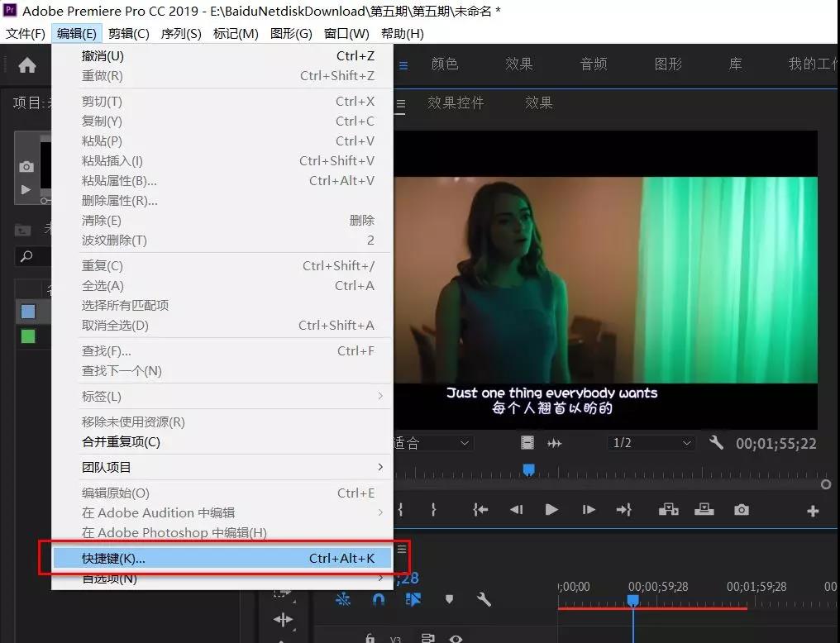
Task: Click blue label swatch in project list
Action: click(x=28, y=312)
